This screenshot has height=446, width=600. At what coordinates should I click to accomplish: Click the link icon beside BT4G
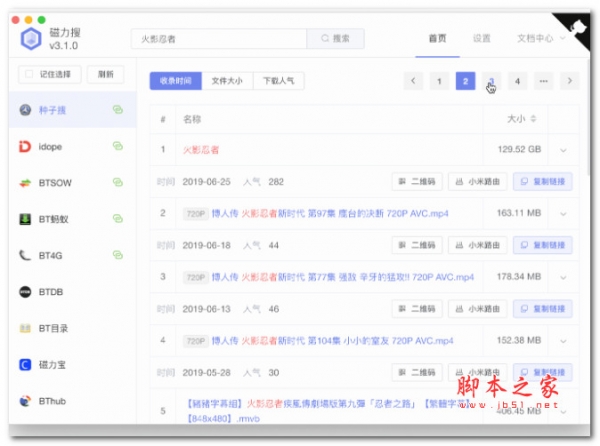pos(118,255)
